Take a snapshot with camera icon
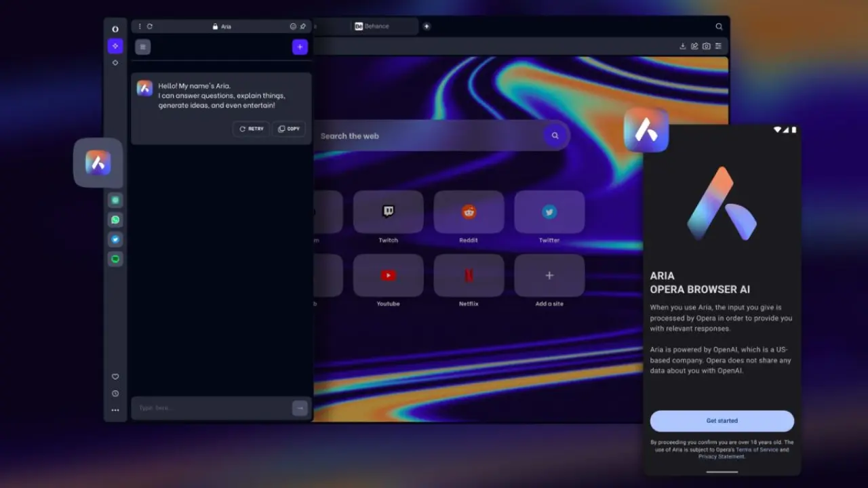 pos(706,46)
